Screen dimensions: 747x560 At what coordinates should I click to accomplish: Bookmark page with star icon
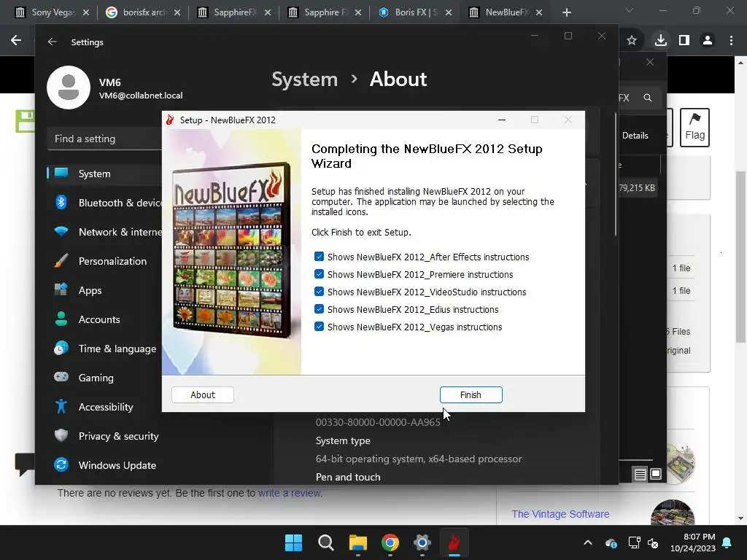coord(632,41)
